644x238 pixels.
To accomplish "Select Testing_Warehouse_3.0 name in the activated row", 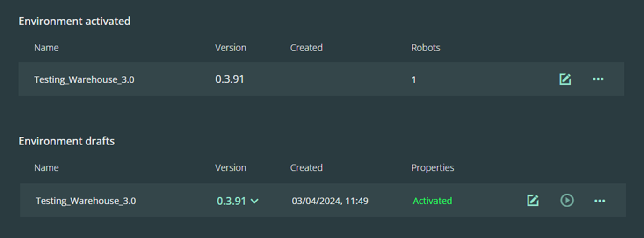I will click(84, 80).
